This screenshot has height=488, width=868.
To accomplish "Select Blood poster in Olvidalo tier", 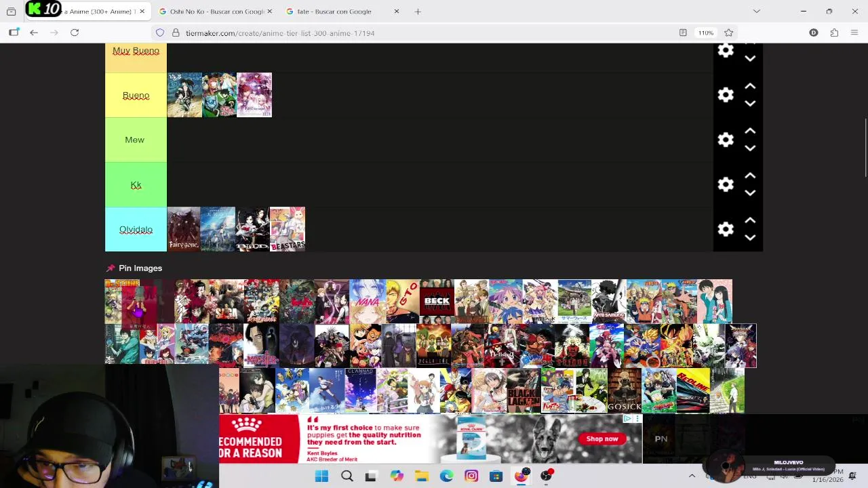I will [x=252, y=229].
